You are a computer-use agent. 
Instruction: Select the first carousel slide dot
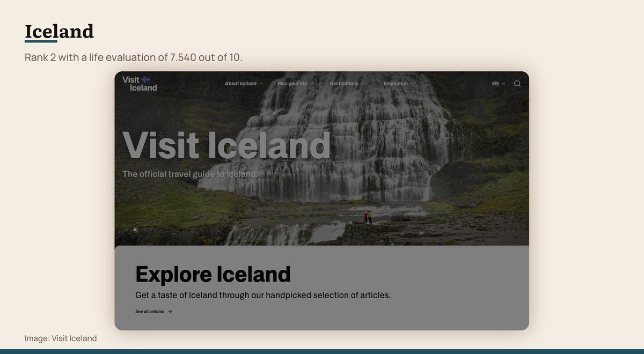(x=127, y=230)
